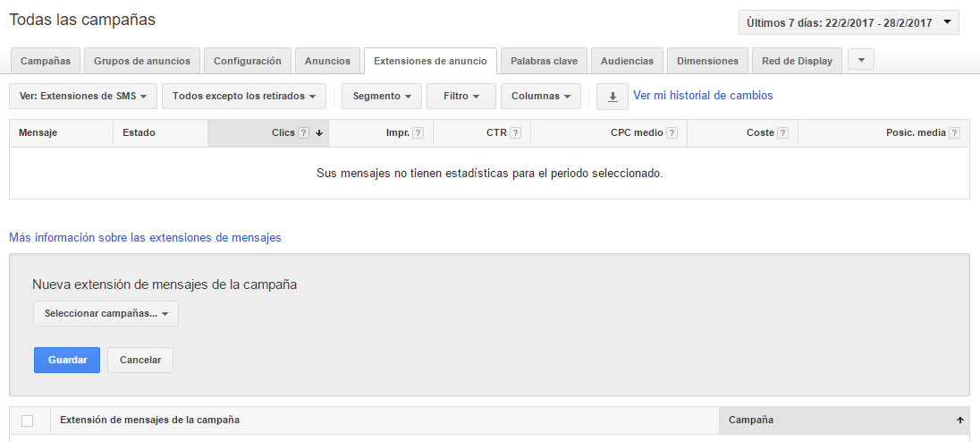Image resolution: width=980 pixels, height=442 pixels.
Task: Click the Todas las campañas heading
Action: [82, 20]
